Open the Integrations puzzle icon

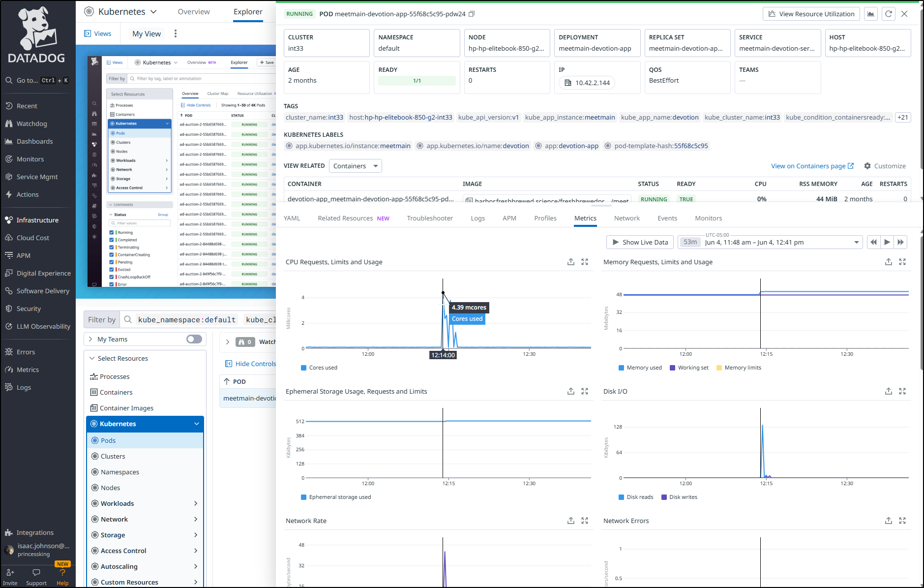(9, 532)
